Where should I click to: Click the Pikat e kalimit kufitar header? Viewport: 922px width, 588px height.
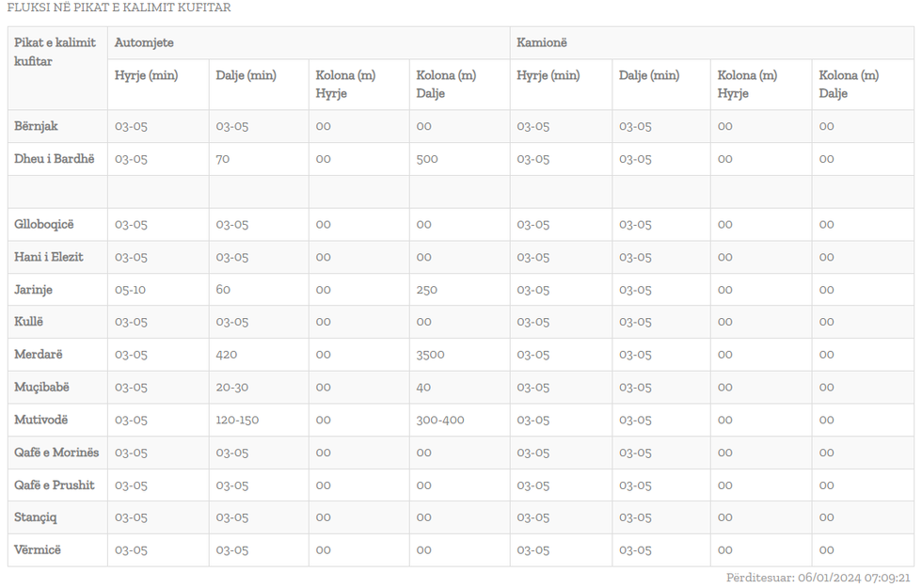56,52
